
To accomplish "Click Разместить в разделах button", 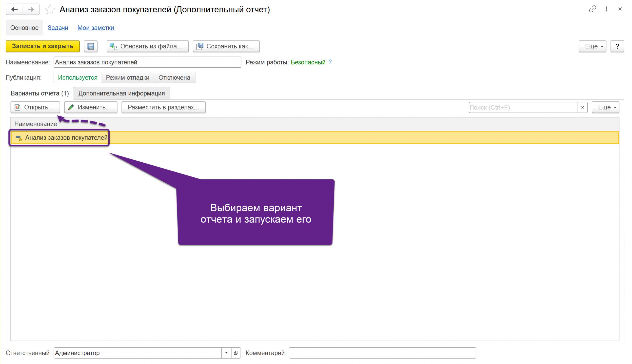I will [x=163, y=107].
